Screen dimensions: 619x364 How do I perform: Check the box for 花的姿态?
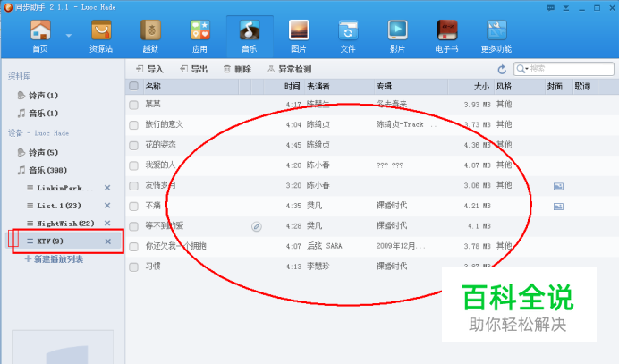tap(134, 145)
